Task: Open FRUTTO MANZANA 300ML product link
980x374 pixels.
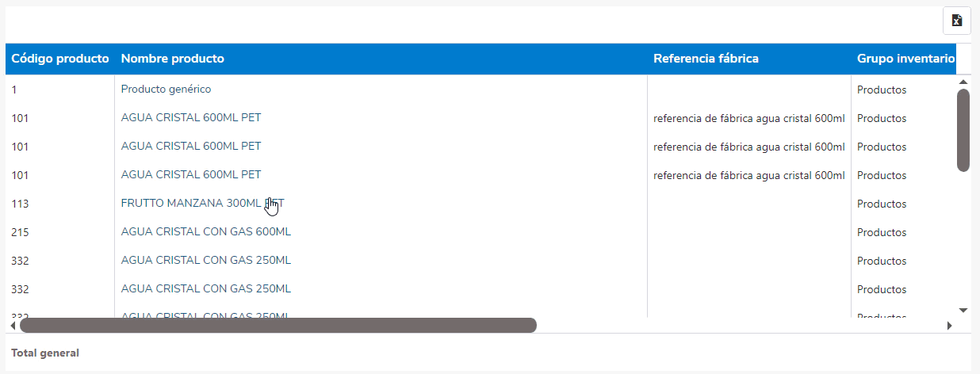Action: [x=190, y=204]
